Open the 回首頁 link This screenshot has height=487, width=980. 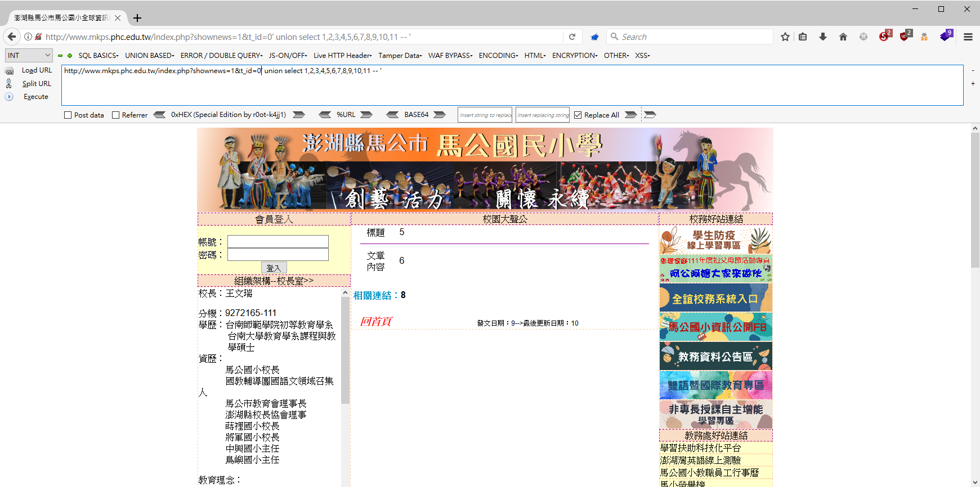pos(376,322)
